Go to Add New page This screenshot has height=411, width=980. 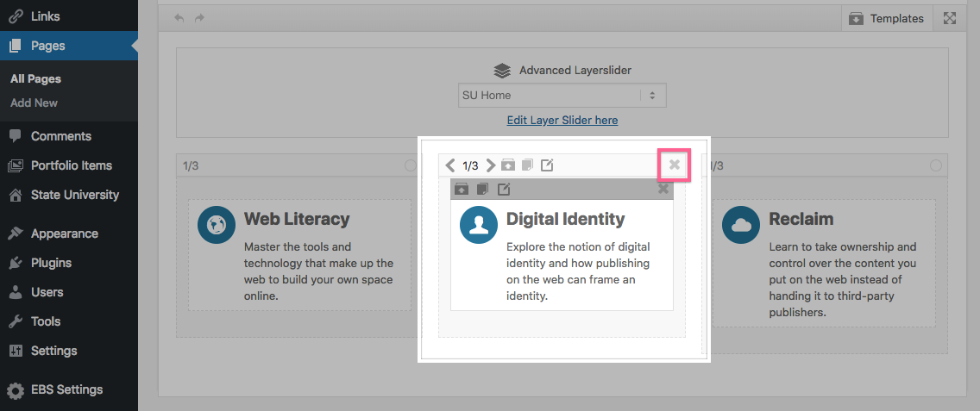34,103
